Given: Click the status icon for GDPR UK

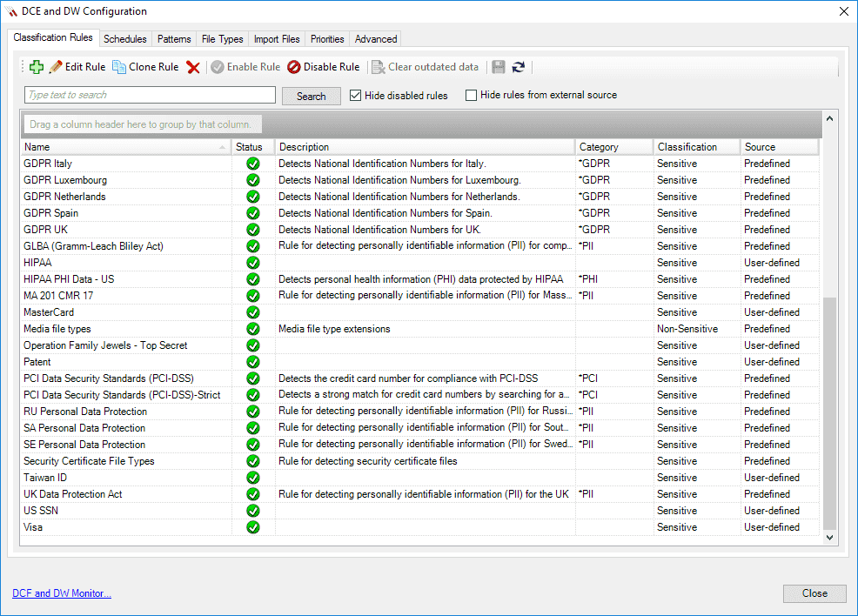Looking at the screenshot, I should click(x=253, y=230).
